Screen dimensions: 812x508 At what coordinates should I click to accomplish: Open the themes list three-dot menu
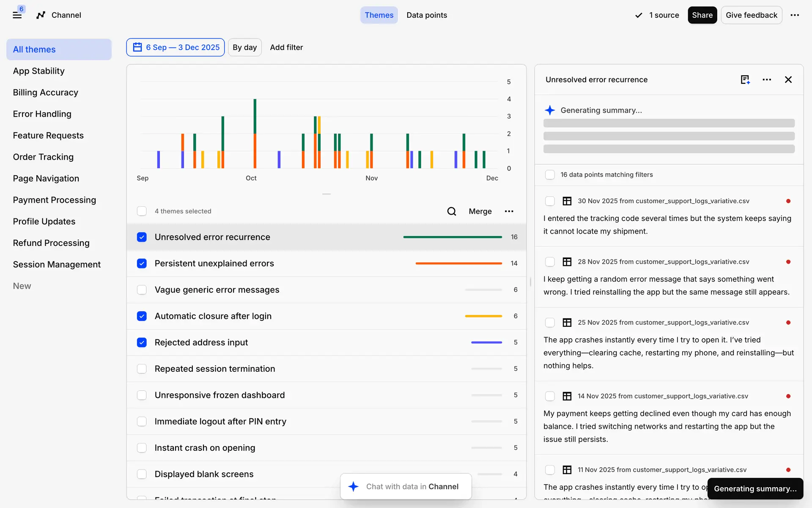point(509,211)
